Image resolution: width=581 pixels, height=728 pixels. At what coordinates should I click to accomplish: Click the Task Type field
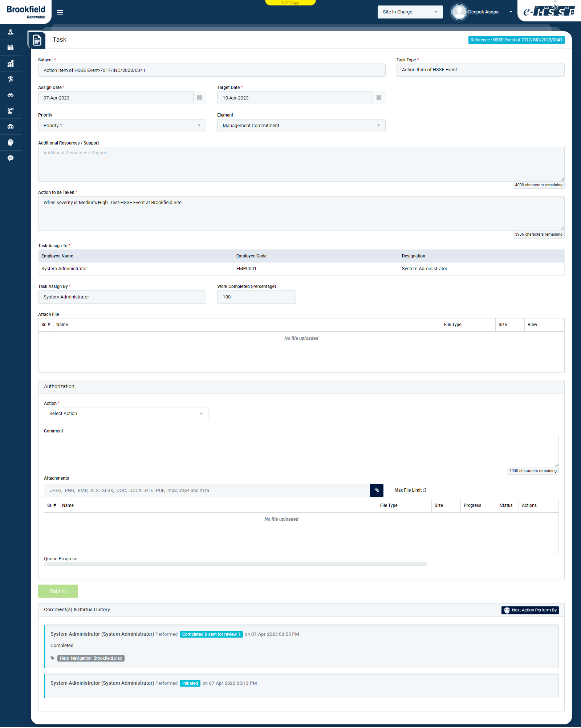480,70
